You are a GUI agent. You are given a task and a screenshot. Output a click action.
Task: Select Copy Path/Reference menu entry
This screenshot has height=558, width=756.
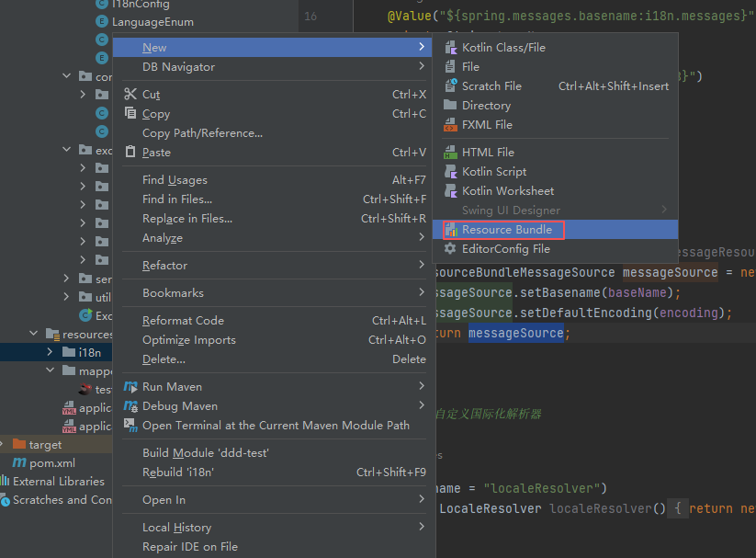point(275,132)
